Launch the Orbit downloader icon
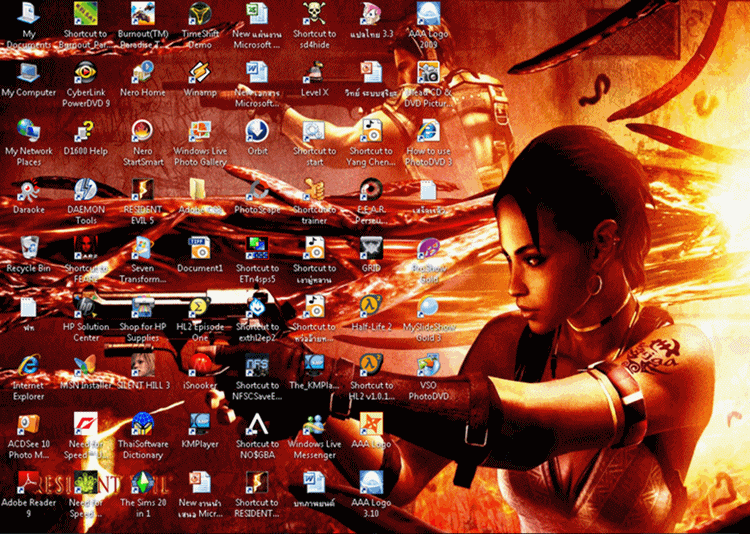Image resolution: width=750 pixels, height=534 pixels. tap(257, 131)
